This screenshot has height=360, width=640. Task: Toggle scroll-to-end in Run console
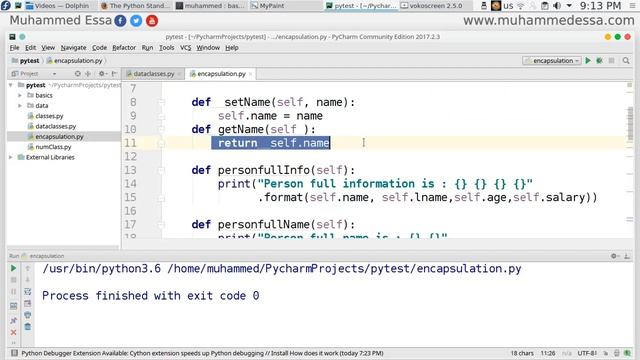tap(28, 303)
